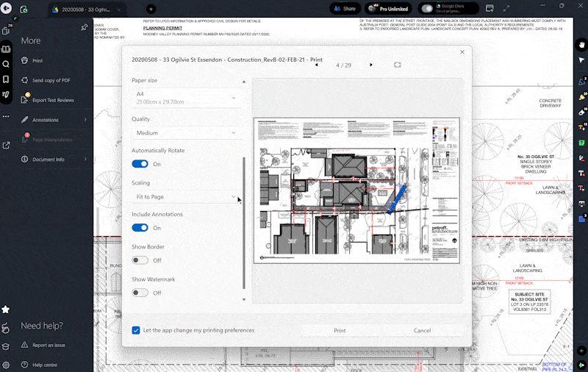
Task: Click the fit preview icon next to the page counter
Action: pos(398,65)
